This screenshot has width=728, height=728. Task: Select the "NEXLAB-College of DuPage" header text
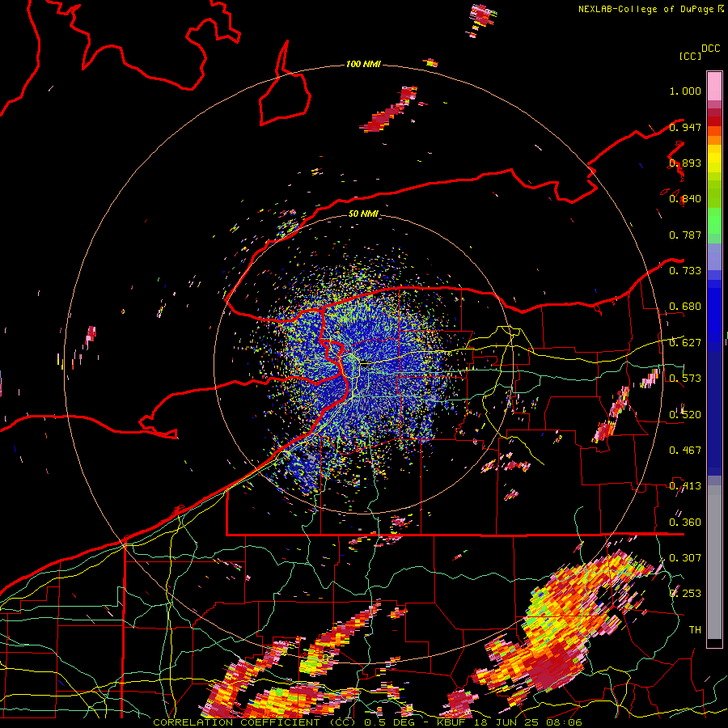[x=647, y=9]
